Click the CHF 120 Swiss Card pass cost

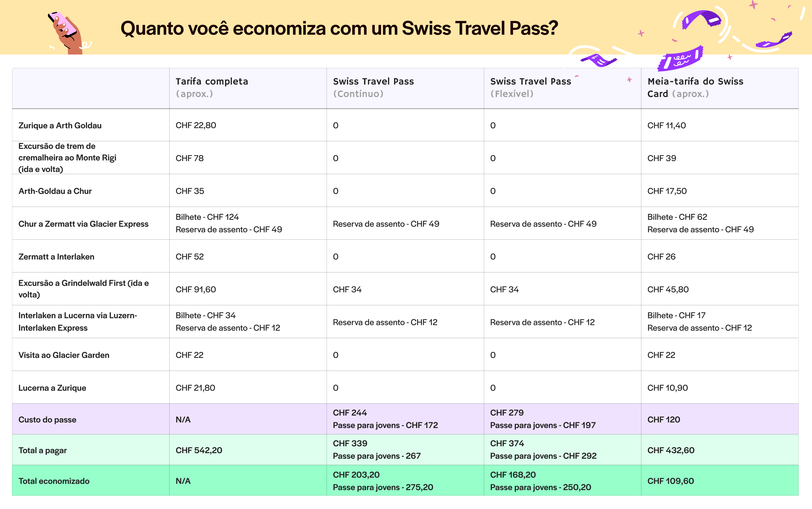664,420
